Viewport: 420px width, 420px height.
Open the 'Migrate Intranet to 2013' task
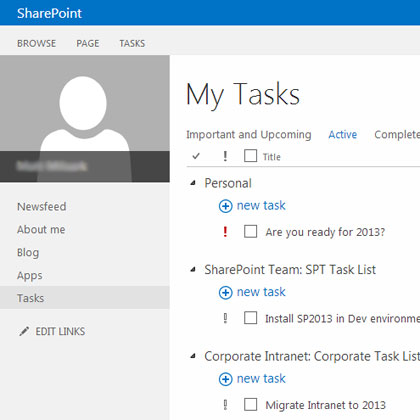326,405
